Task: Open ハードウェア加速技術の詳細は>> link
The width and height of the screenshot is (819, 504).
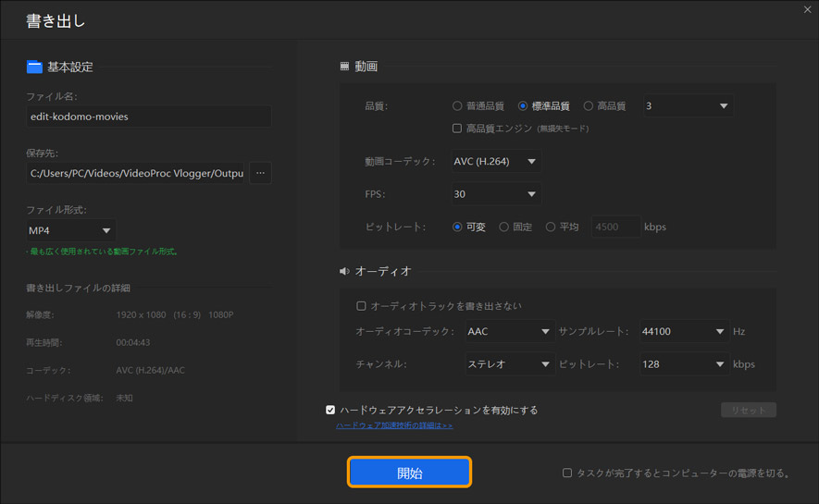Action: tap(394, 425)
